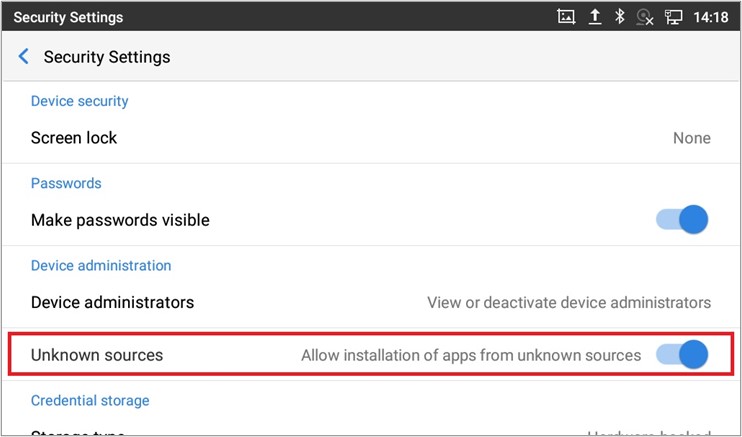The width and height of the screenshot is (742, 437).
Task: Tap the upload arrow status icon
Action: pyautogui.click(x=594, y=17)
